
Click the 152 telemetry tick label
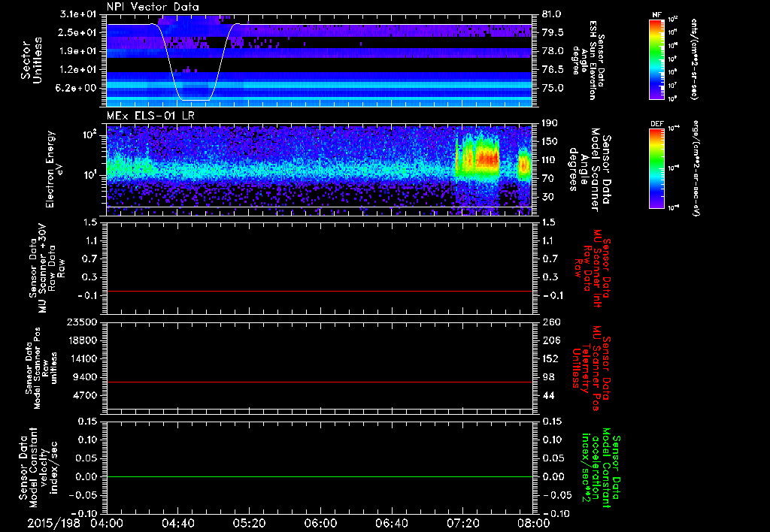click(x=550, y=358)
